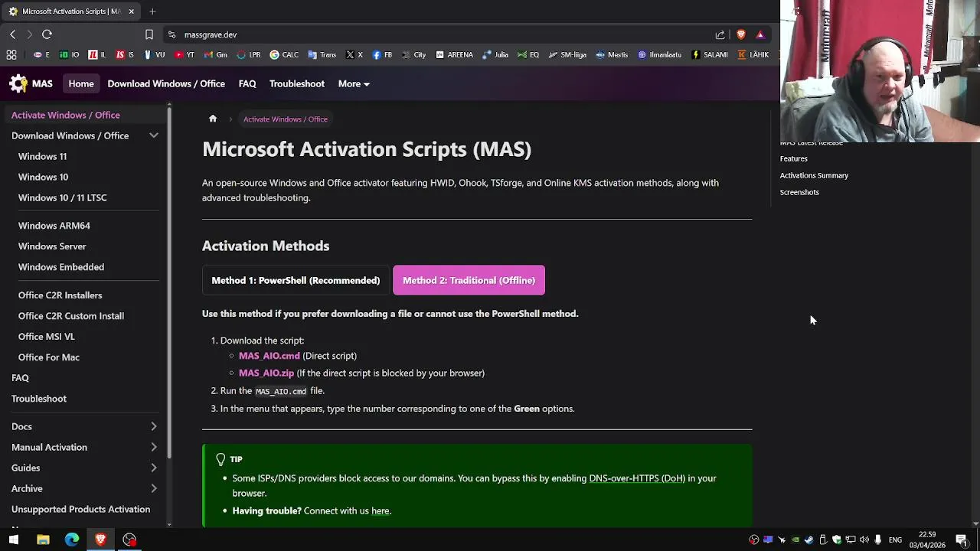Open Office For Mac sidebar item
Viewport: 980px width, 551px height.
[x=49, y=357]
